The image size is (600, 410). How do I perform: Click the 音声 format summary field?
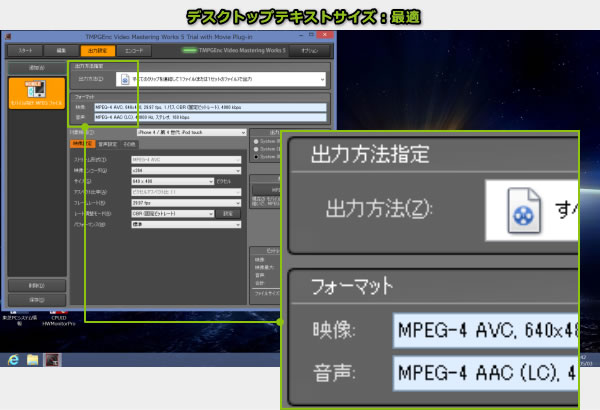pos(210,117)
